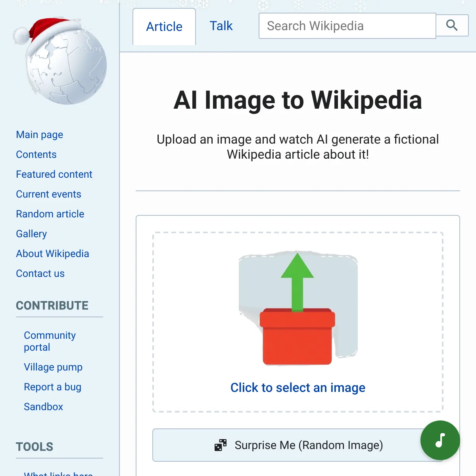The image size is (476, 476).
Task: Load a Random article
Action: [50, 214]
